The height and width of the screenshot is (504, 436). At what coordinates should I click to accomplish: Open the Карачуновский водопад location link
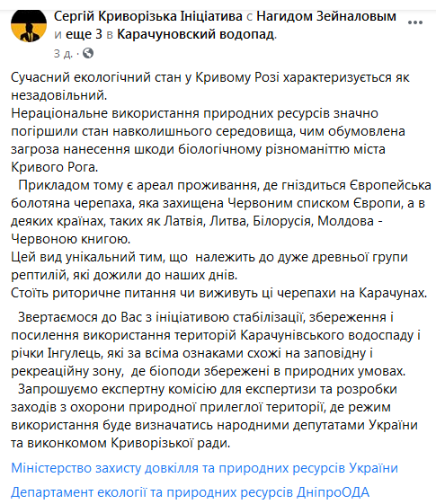pos(196,34)
